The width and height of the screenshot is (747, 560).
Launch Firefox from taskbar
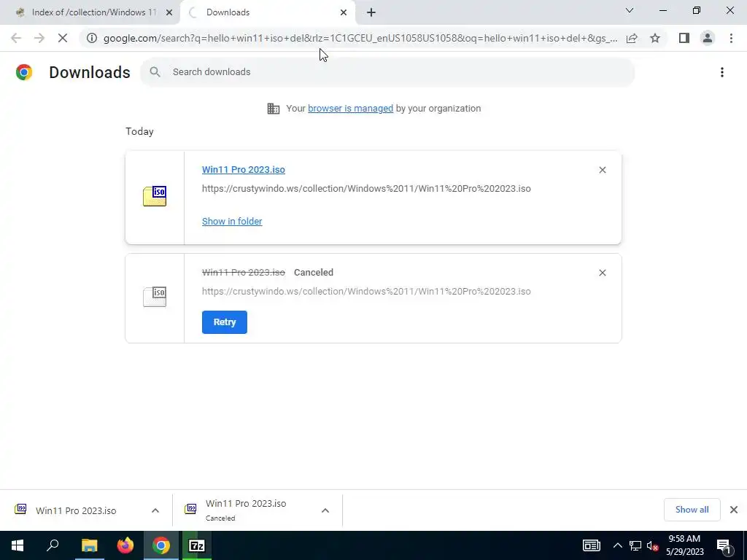click(x=125, y=545)
